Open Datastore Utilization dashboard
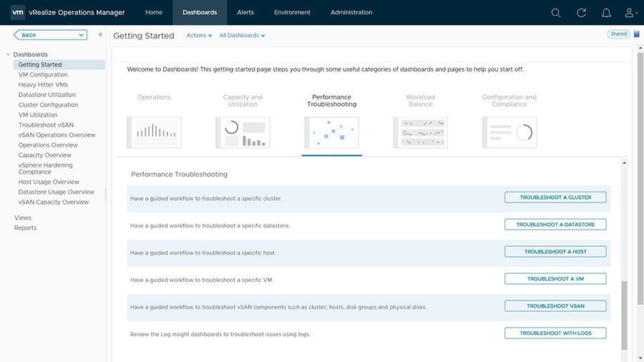Image resolution: width=644 pixels, height=362 pixels. coord(47,95)
